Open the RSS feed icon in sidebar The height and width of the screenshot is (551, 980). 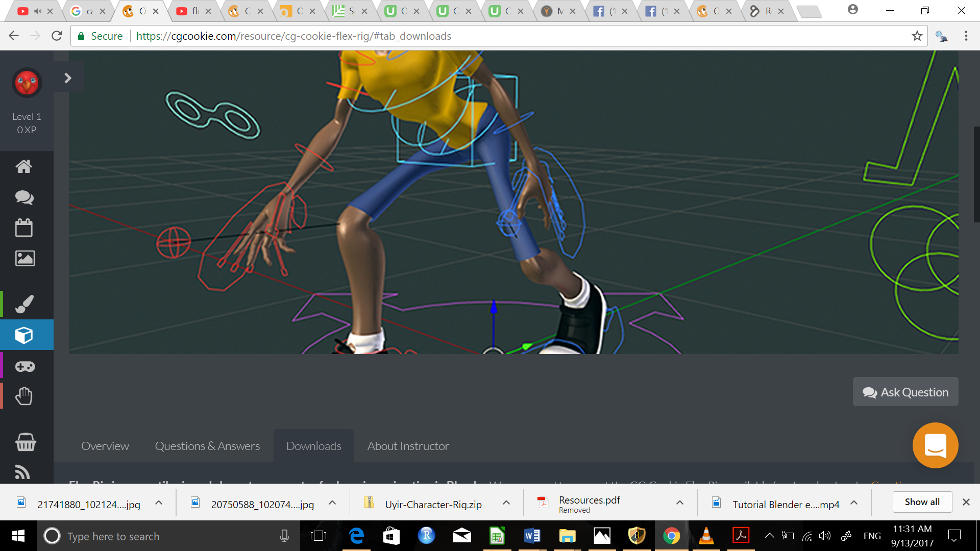[24, 472]
